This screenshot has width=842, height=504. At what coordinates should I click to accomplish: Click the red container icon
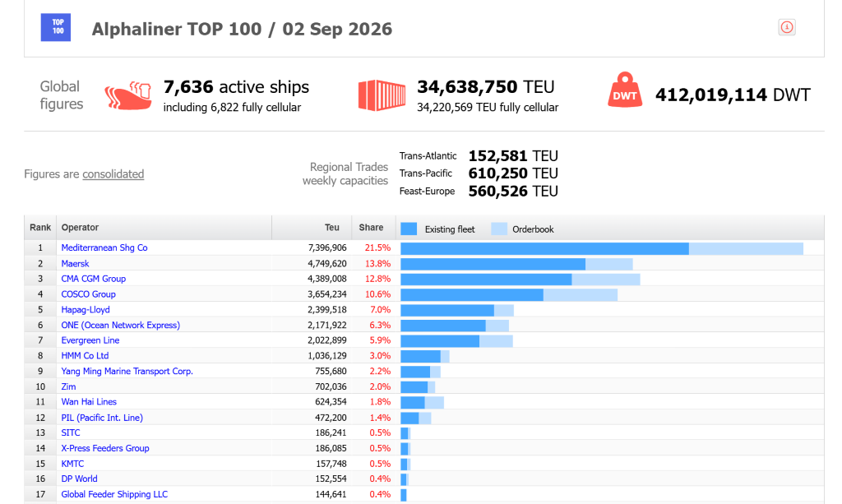[382, 95]
